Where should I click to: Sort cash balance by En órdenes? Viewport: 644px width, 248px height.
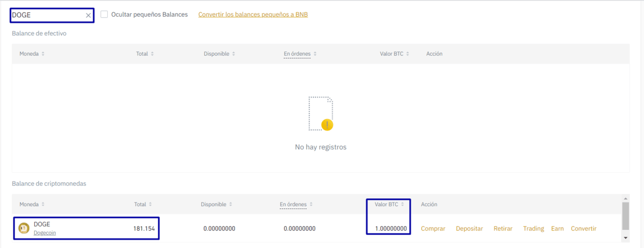coord(300,54)
